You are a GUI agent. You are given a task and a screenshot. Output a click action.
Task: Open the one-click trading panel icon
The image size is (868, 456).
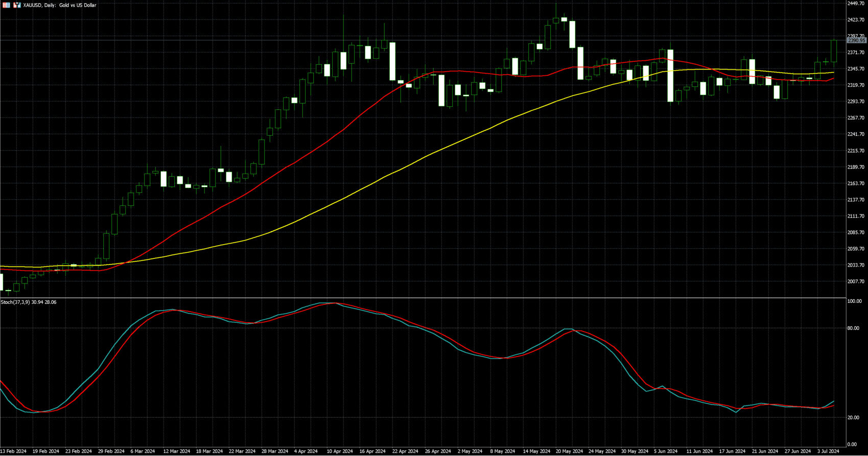(x=17, y=5)
